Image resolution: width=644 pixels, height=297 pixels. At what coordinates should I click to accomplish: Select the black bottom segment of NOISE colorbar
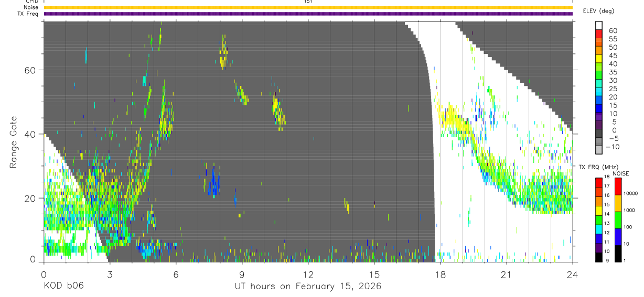(x=618, y=253)
